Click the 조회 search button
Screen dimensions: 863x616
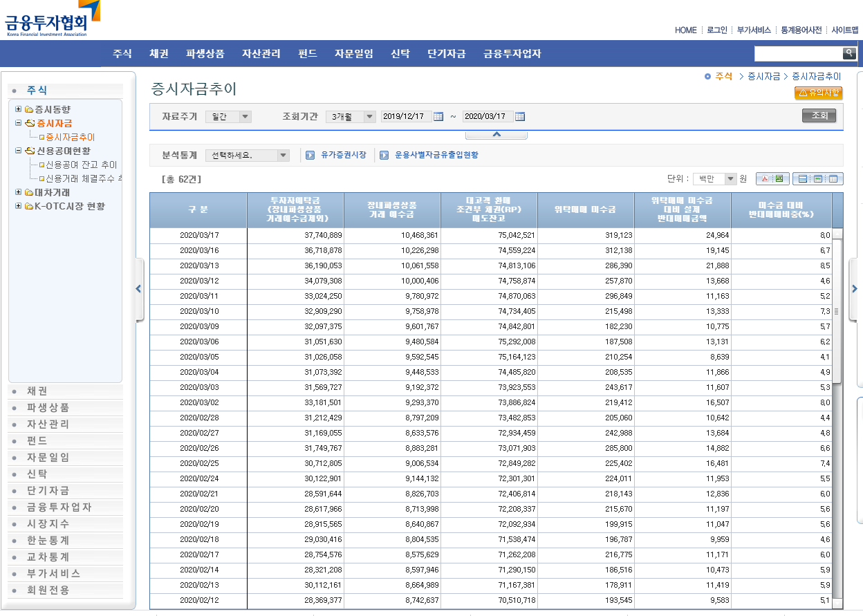coord(819,115)
